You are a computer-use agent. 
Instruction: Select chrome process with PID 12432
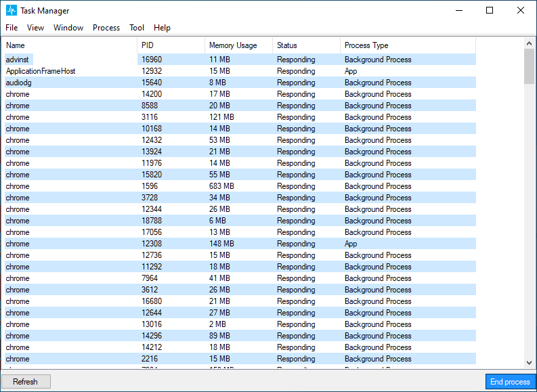[x=240, y=140]
